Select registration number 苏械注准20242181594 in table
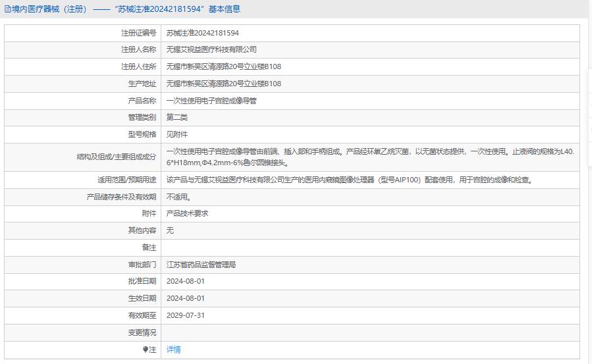Screen dimensions: 592x364 (202, 32)
